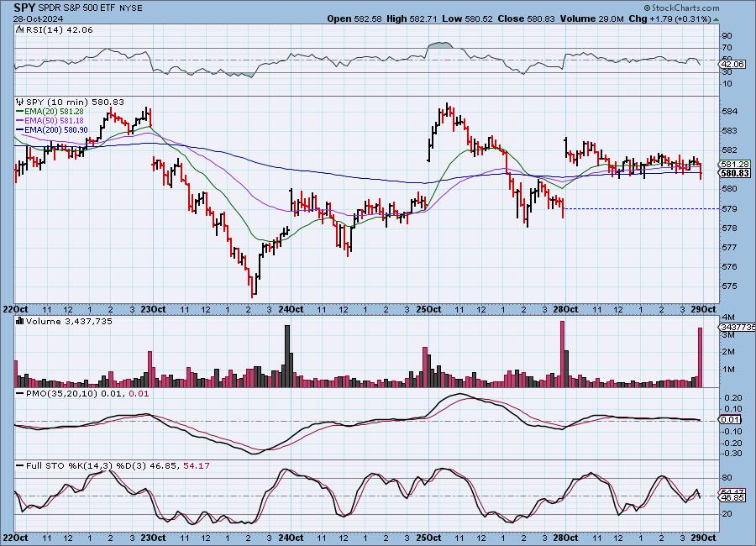Click the 46.85 stochastic value tag
This screenshot has width=756, height=546.
point(733,498)
